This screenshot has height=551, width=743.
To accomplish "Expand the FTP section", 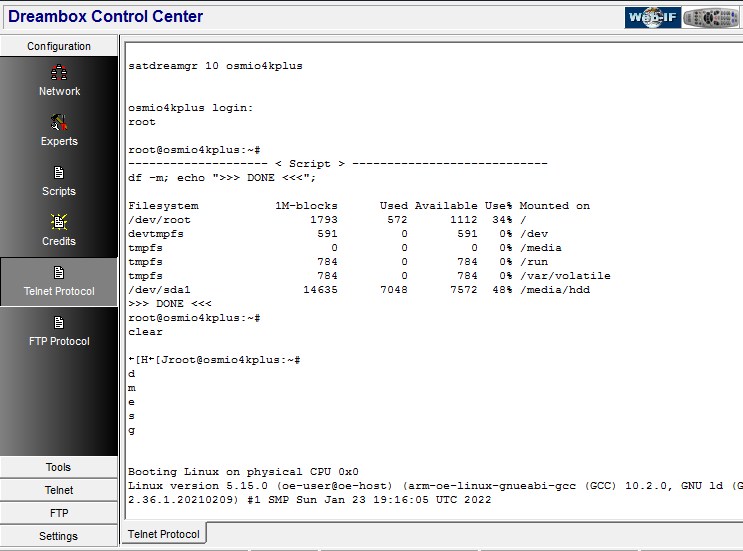I will 59,513.
